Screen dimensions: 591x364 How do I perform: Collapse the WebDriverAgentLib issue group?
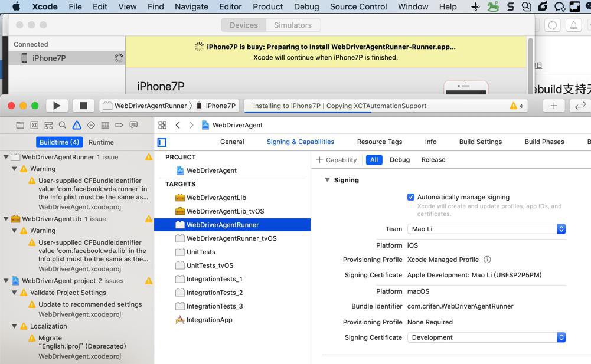coord(6,219)
